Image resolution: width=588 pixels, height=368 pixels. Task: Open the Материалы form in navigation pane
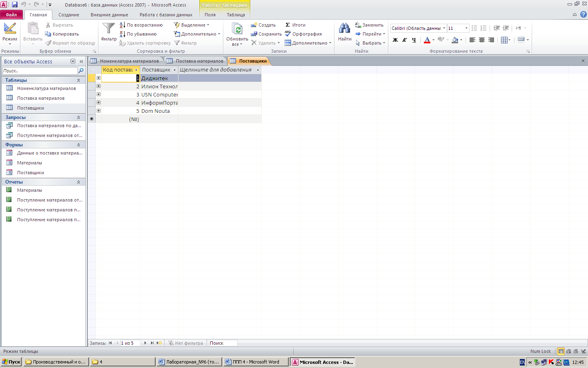[x=29, y=163]
